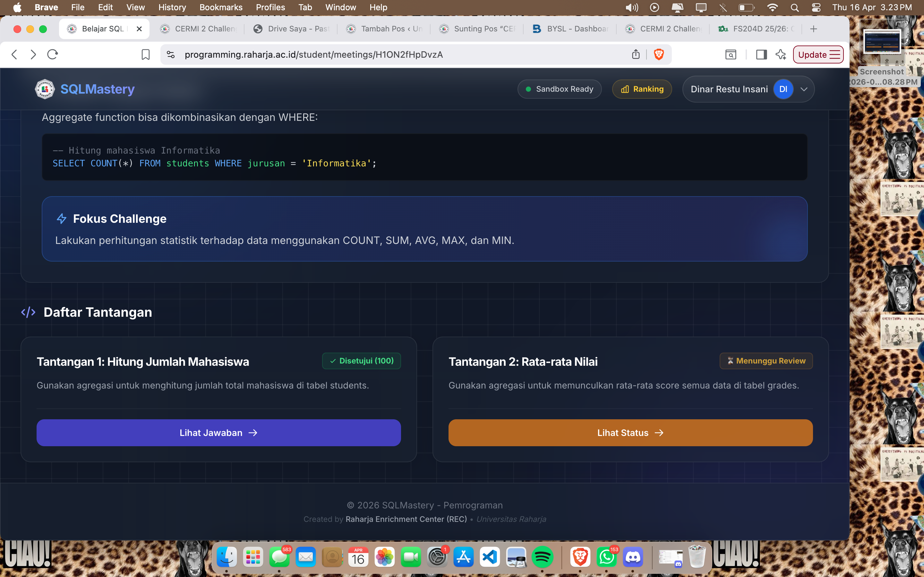The image size is (924, 577).
Task: Bookmark this page with bookmark icon
Action: point(145,54)
